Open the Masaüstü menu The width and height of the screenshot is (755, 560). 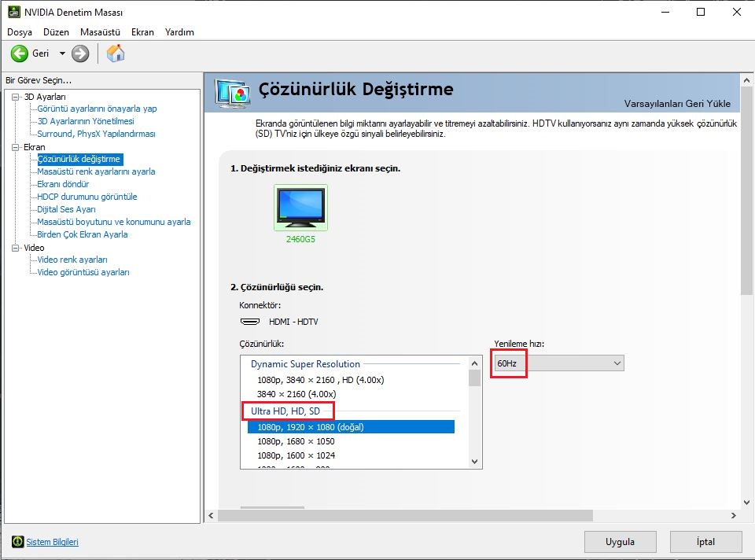point(100,32)
